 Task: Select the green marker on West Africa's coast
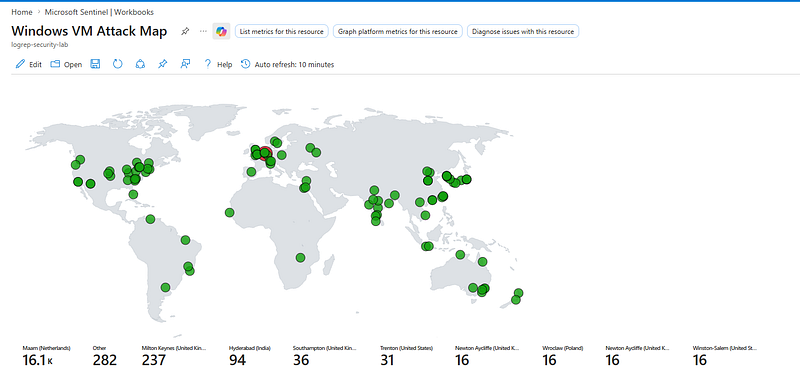[x=230, y=212]
